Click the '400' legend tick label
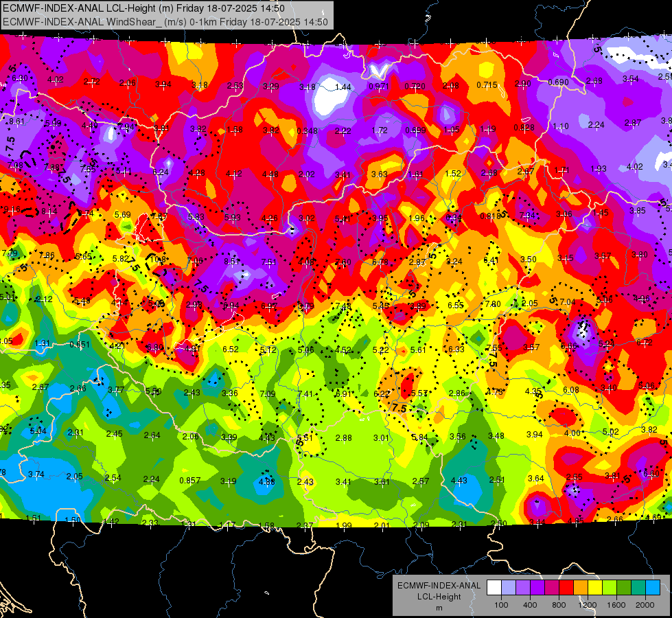The width and height of the screenshot is (672, 618). [x=530, y=605]
